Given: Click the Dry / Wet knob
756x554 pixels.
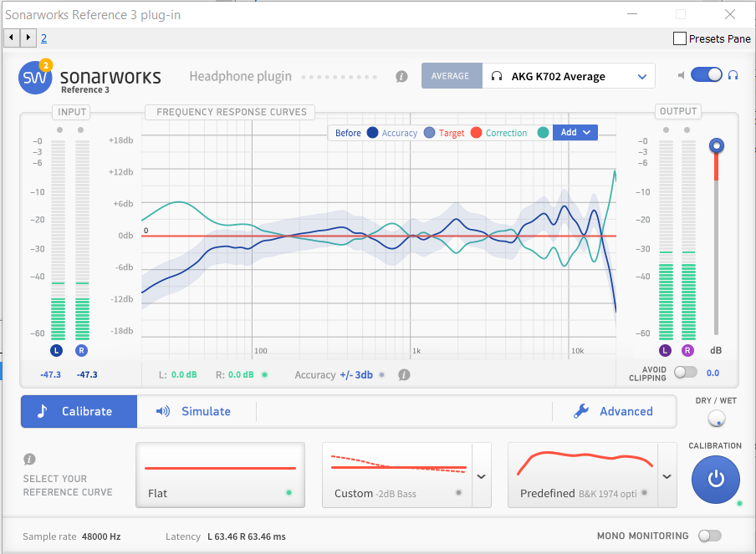Looking at the screenshot, I should (717, 418).
